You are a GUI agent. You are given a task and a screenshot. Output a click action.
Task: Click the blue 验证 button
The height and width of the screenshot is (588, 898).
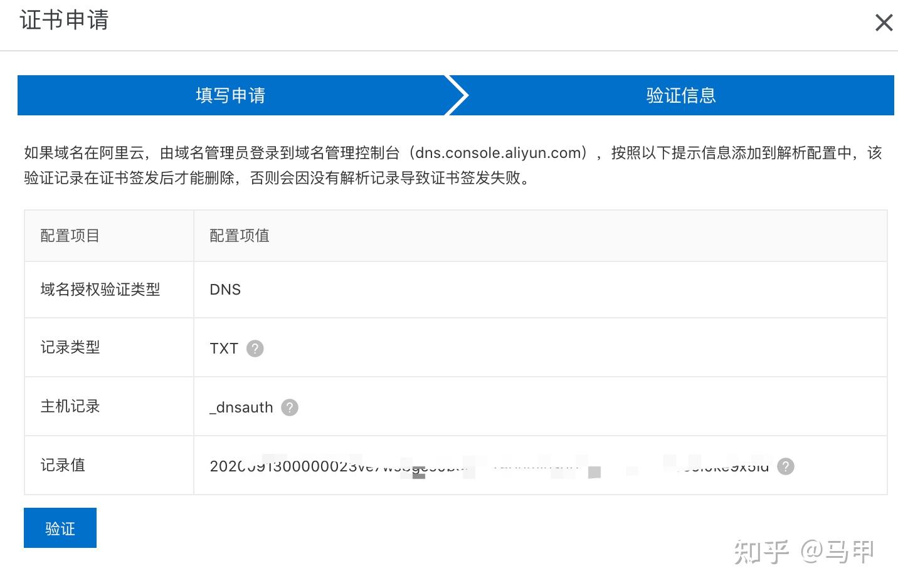pyautogui.click(x=60, y=528)
